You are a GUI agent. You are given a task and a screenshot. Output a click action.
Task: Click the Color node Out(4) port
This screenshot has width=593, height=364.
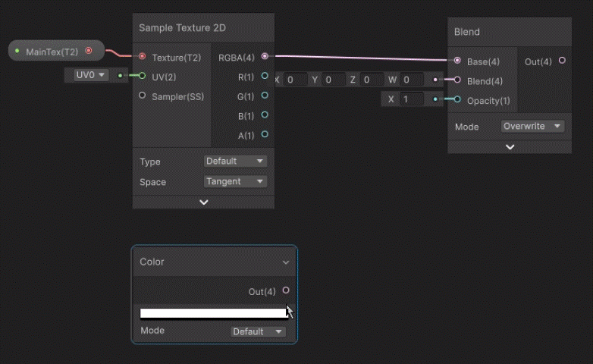pos(286,290)
